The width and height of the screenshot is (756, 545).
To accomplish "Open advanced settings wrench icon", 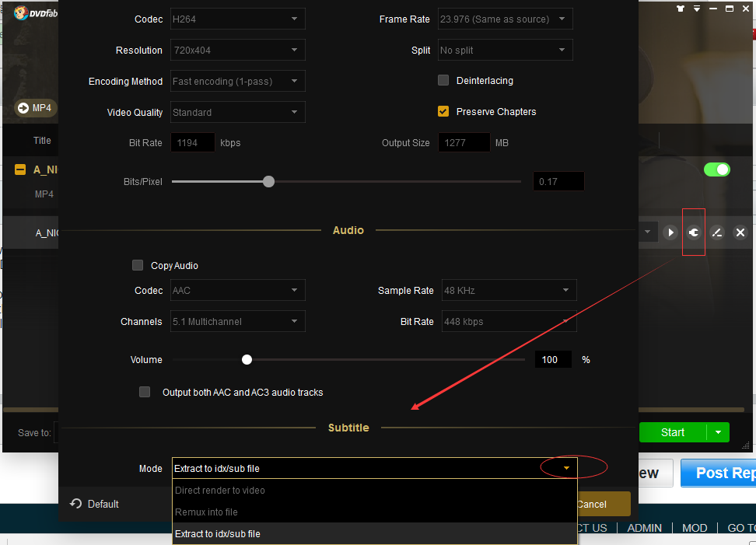I will (694, 232).
